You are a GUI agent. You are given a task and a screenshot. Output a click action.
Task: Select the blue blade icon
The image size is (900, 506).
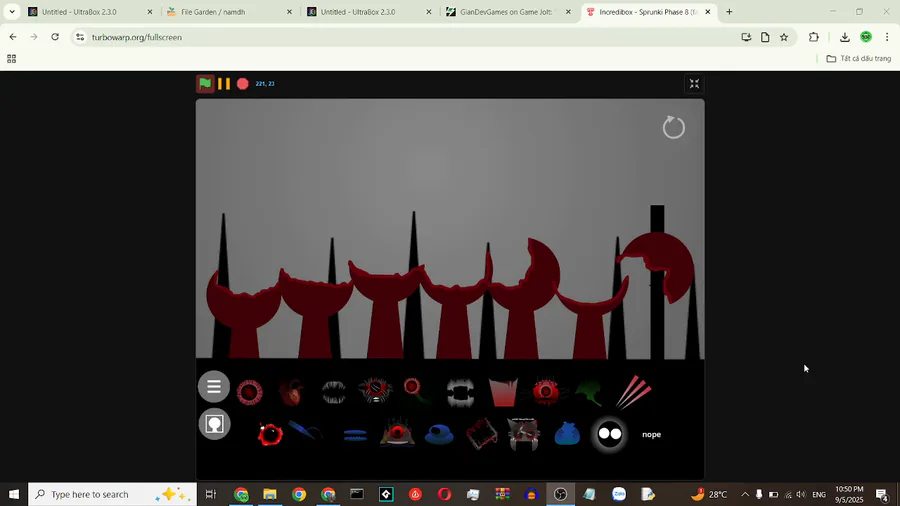coord(305,430)
